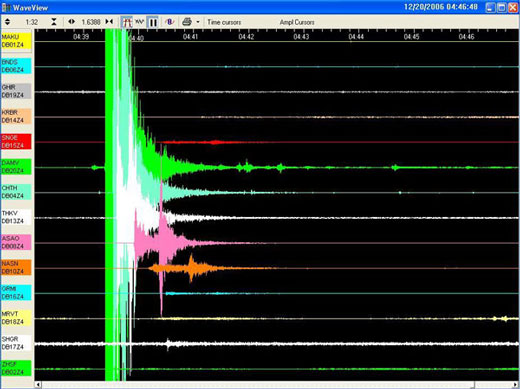
Task: Open the print dropdown arrow
Action: 198,22
